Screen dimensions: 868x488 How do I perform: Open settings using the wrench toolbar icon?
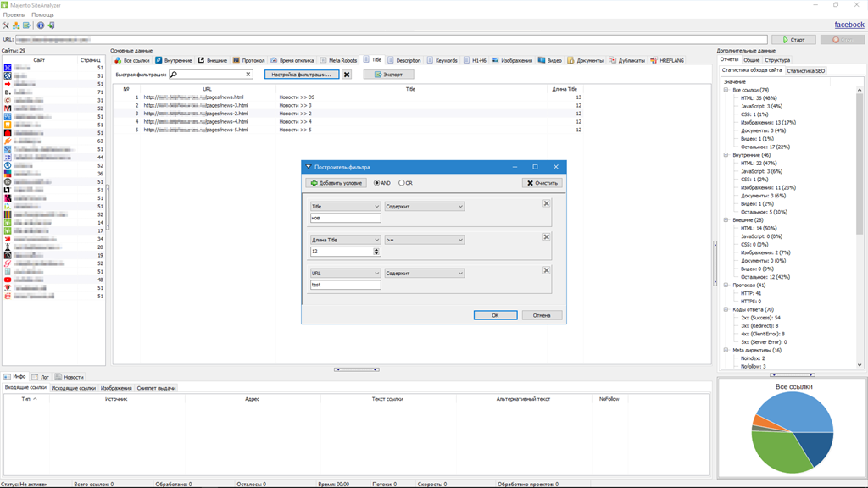click(x=6, y=26)
